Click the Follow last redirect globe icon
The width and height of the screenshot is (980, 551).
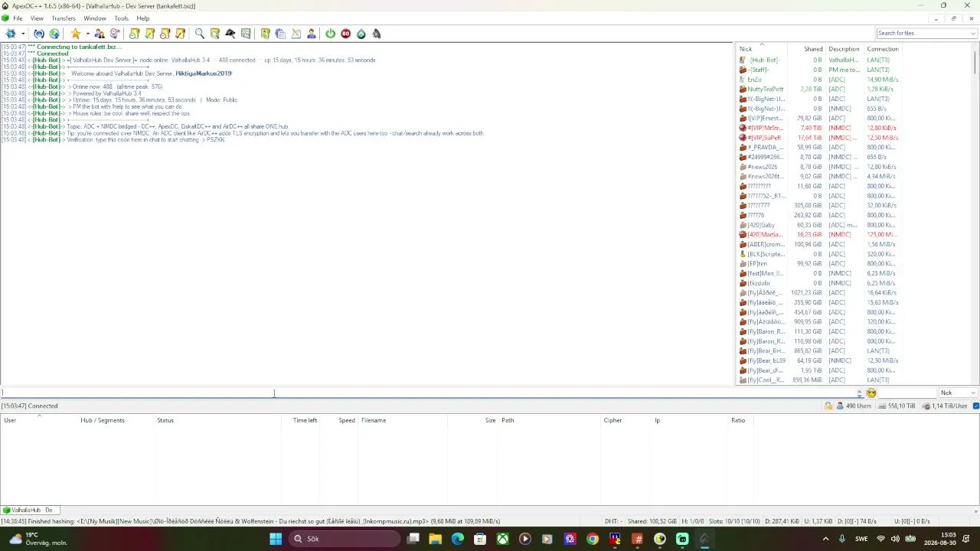point(54,34)
